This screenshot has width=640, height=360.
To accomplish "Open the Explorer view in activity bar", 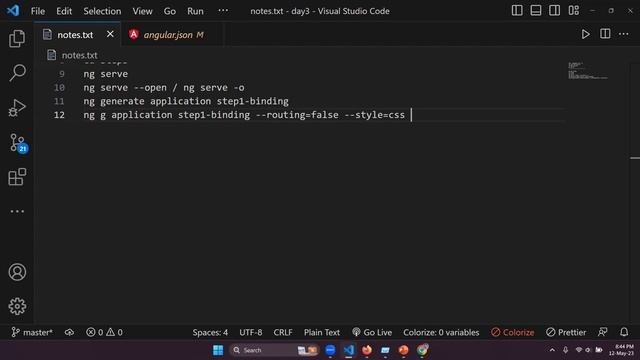I will (x=17, y=38).
